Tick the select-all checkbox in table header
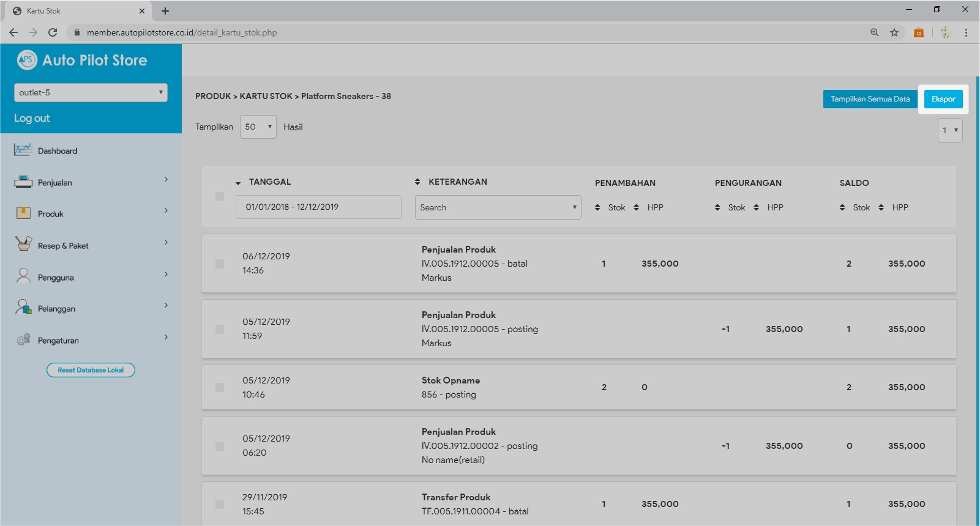Viewport: 980px width, 526px height. tap(220, 196)
